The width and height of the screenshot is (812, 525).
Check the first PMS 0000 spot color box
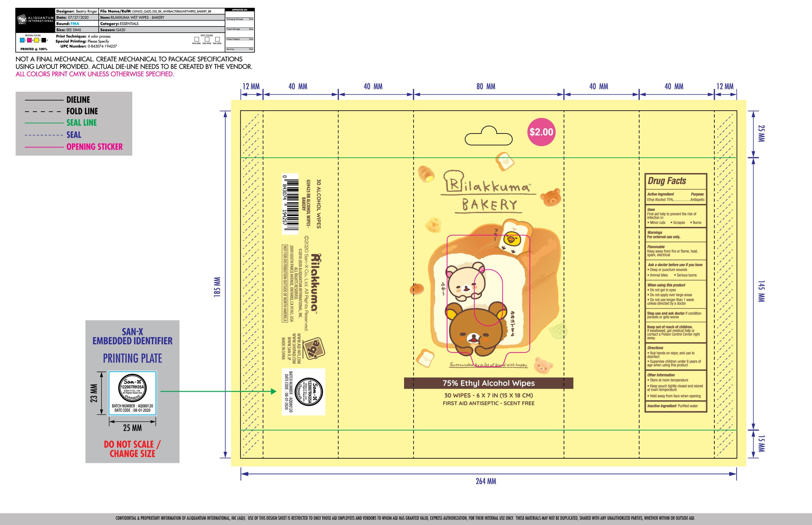click(196, 40)
